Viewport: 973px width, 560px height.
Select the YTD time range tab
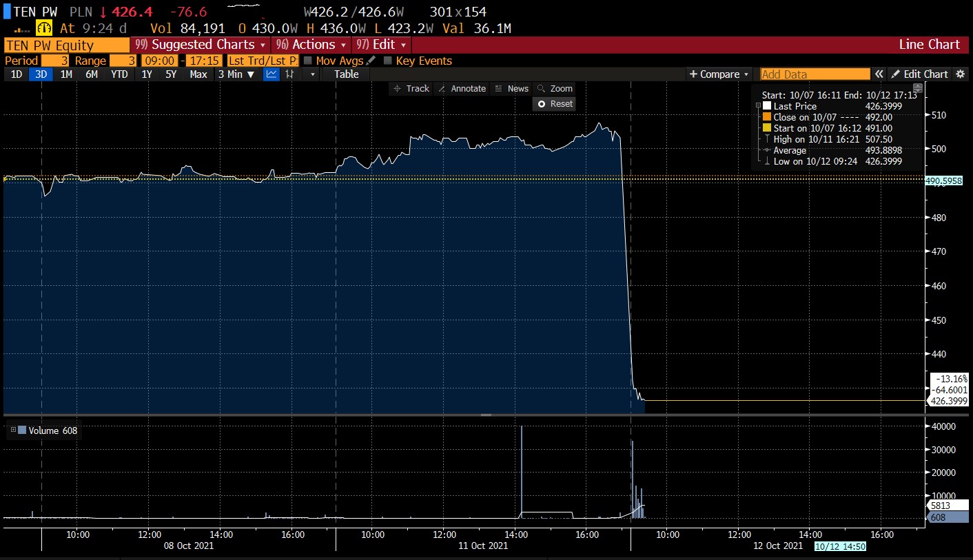click(120, 74)
